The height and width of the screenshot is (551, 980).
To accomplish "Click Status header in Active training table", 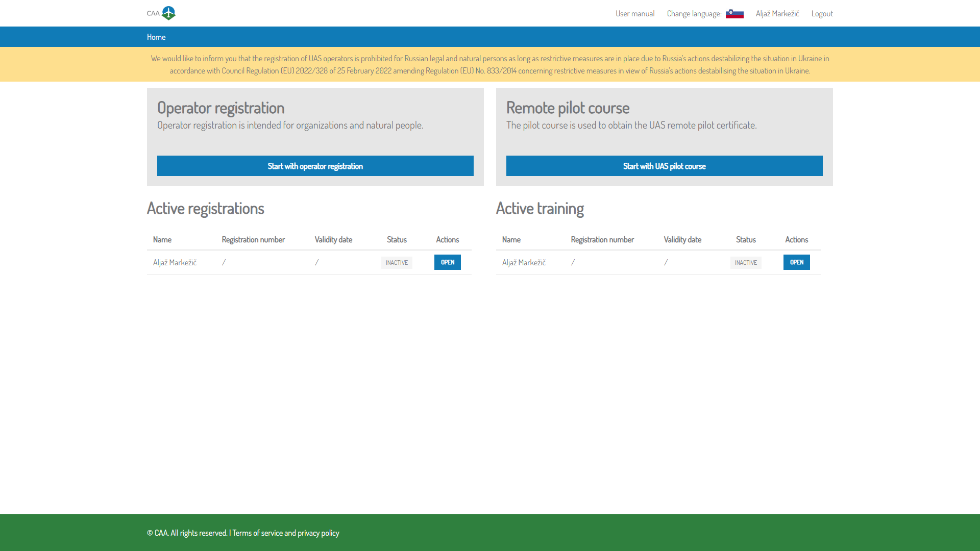I will pos(746,240).
